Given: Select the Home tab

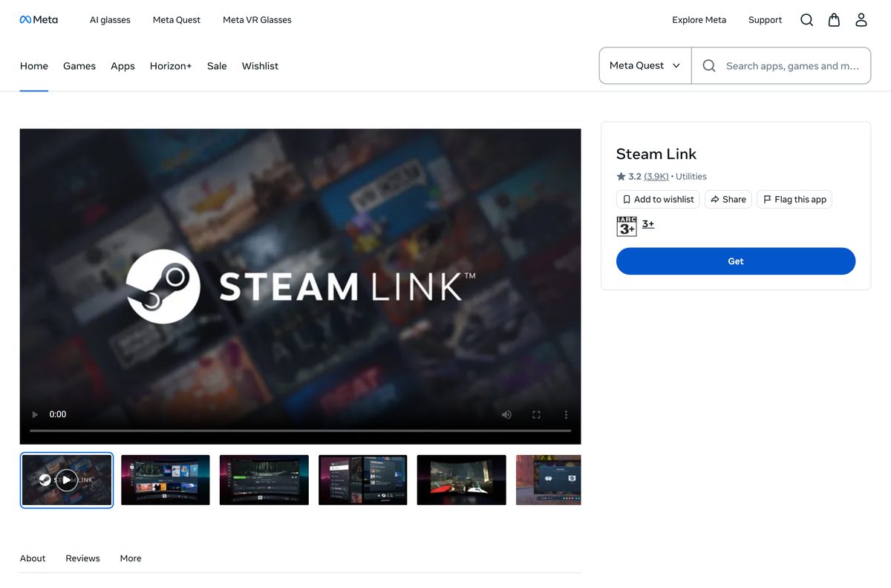Looking at the screenshot, I should pos(34,66).
